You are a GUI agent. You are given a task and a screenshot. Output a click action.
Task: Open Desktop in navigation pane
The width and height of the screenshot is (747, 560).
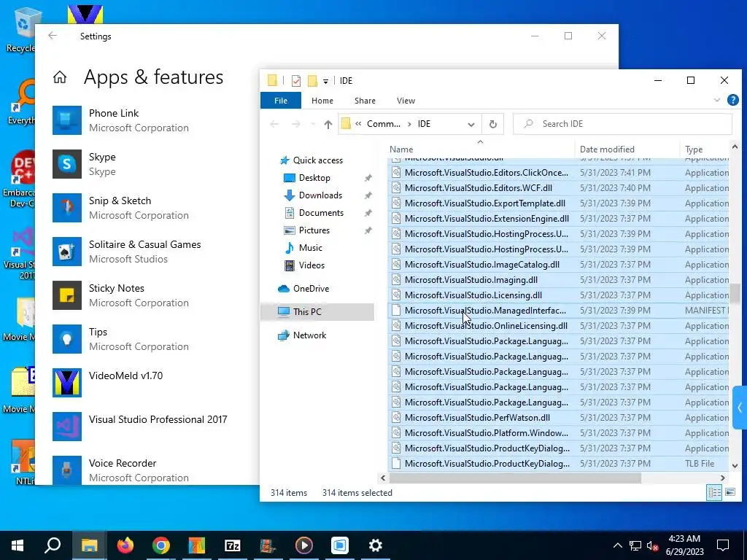coord(314,178)
